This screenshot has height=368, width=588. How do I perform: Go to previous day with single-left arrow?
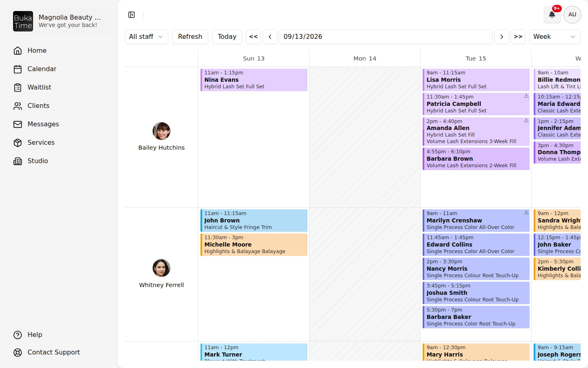[270, 37]
